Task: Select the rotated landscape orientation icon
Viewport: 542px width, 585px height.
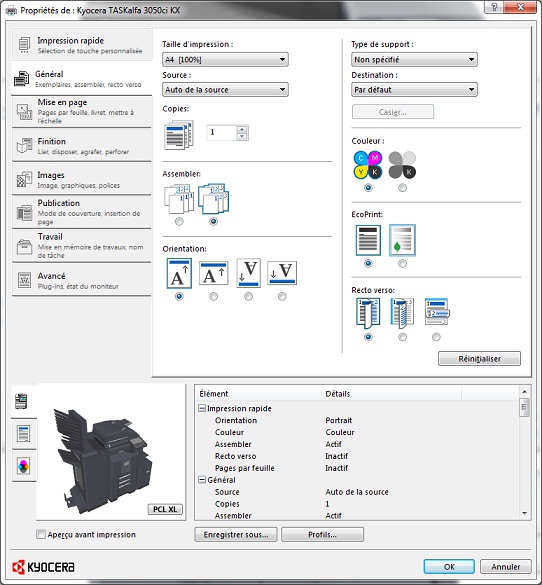Action: (282, 273)
